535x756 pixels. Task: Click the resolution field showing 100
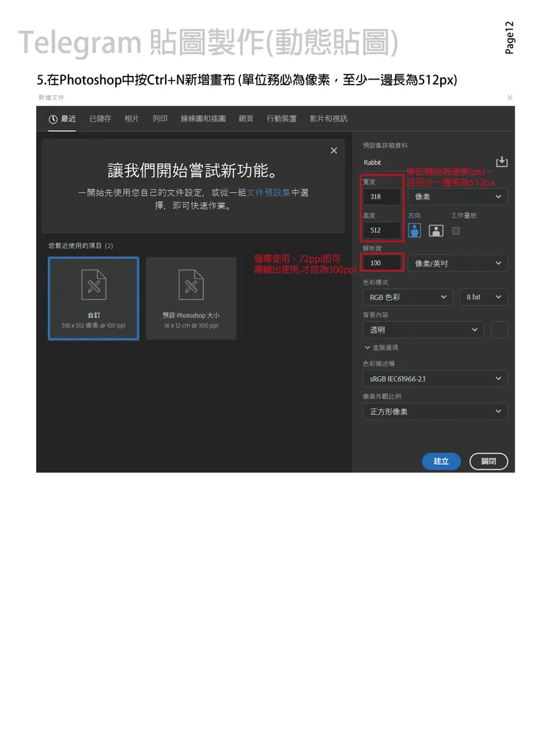(x=382, y=263)
